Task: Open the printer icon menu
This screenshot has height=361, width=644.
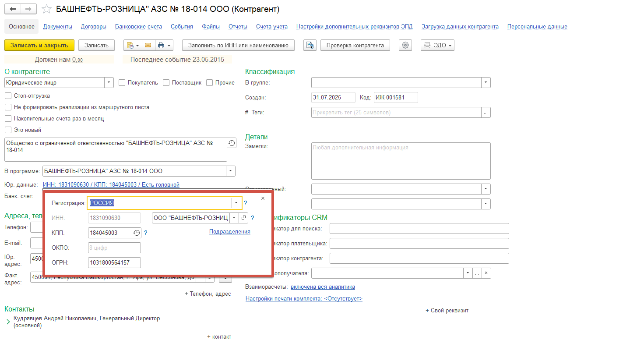Action: pos(164,45)
